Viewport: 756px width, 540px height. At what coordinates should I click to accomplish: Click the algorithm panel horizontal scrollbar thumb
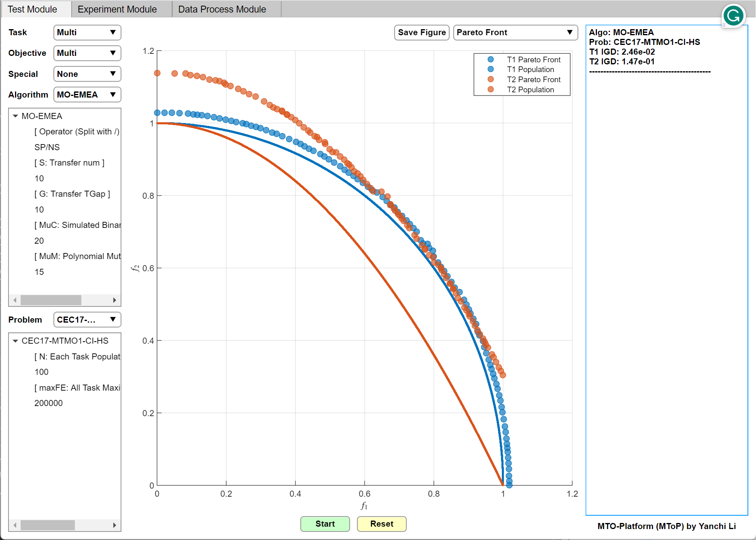coord(51,300)
